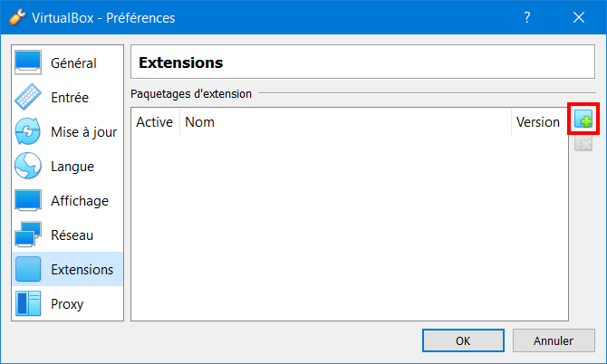This screenshot has height=364, width=607.
Task: Click the Langue globe icon
Action: 28,166
